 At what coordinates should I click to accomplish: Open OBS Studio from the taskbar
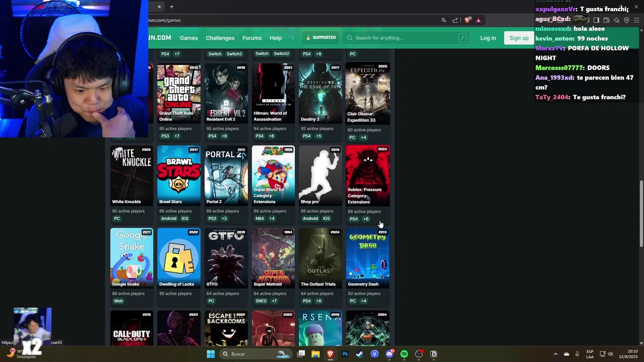coord(419,354)
